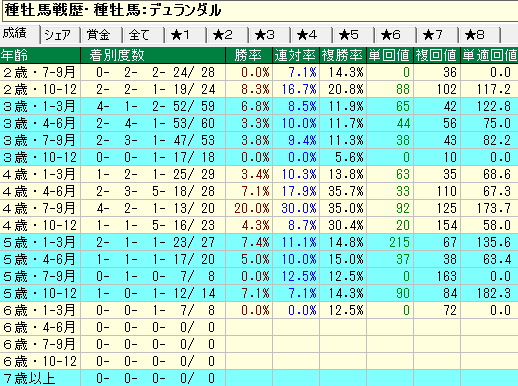Select the 6歳・10-12 row label
The height and width of the screenshot is (386, 518).
pyautogui.click(x=40, y=361)
